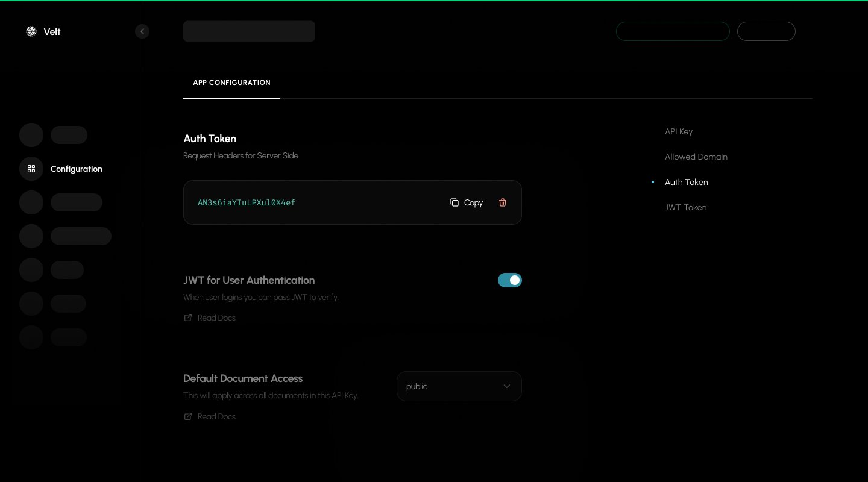
Task: Open Configuration in the sidebar
Action: [61, 169]
